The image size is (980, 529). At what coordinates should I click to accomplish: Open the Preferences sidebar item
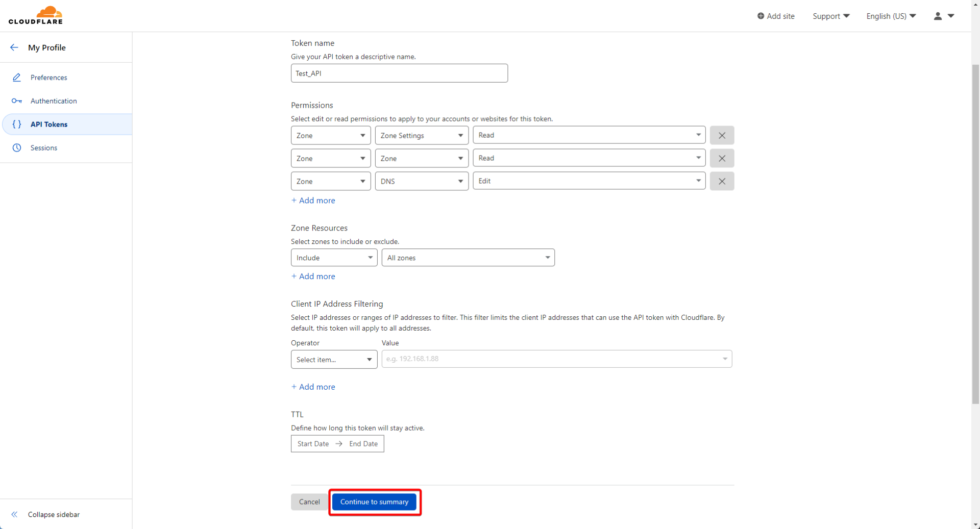48,78
